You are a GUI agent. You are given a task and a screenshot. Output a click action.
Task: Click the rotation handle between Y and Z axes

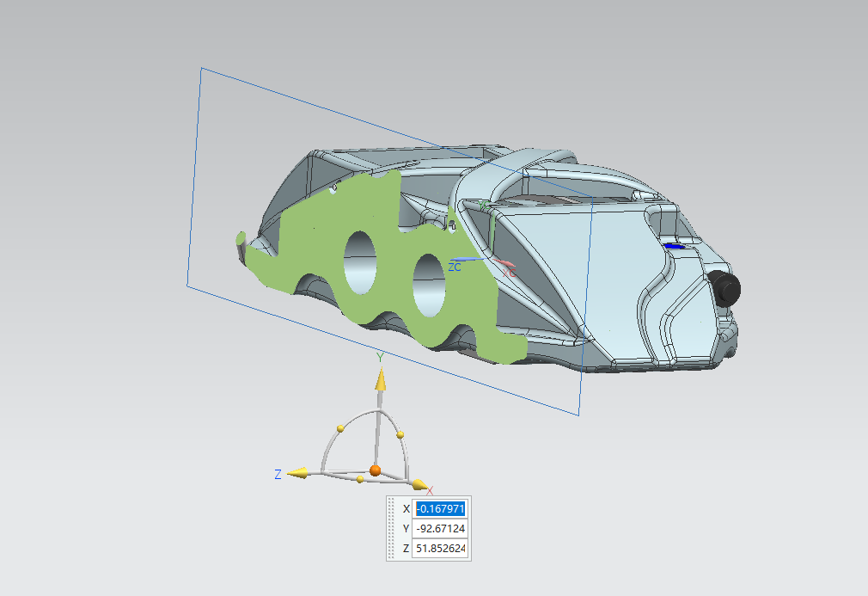[340, 427]
